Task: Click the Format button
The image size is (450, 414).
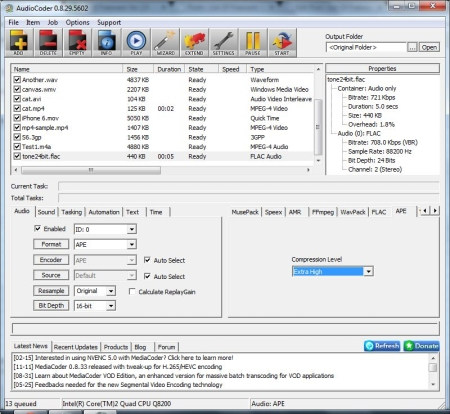Action: tap(51, 244)
